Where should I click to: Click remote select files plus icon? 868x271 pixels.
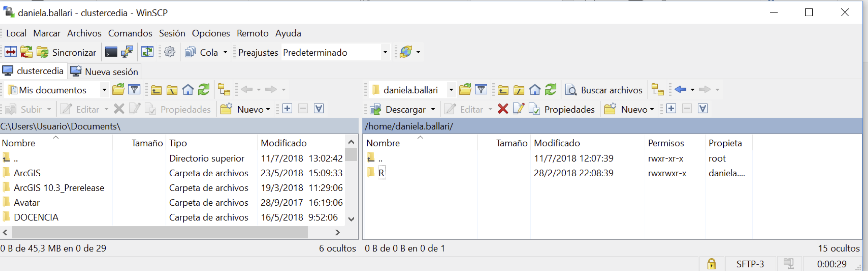(671, 109)
